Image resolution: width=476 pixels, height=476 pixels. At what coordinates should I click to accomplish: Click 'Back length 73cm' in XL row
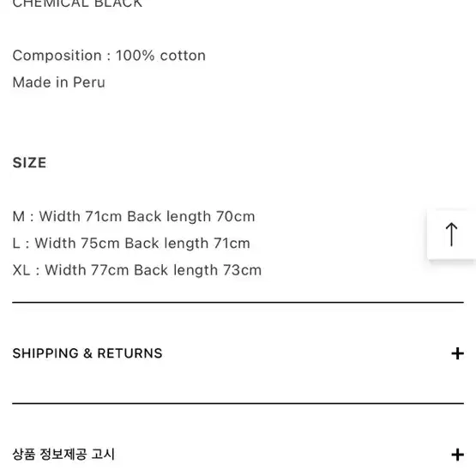pos(197,270)
